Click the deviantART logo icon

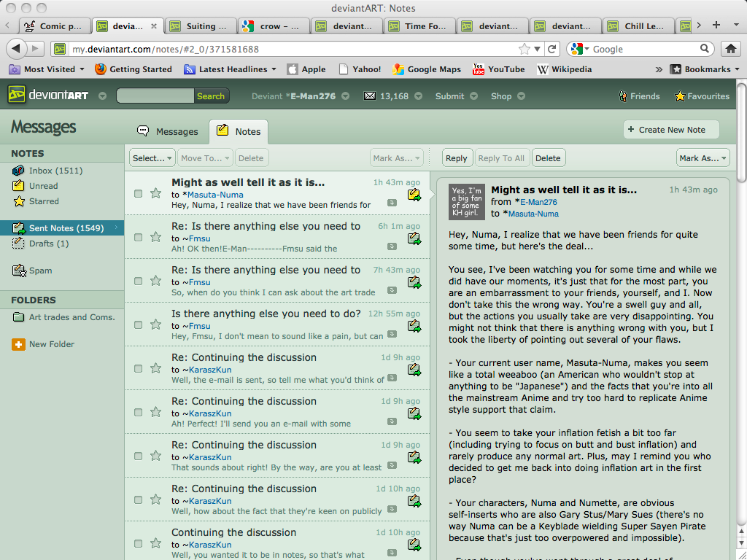tap(16, 96)
